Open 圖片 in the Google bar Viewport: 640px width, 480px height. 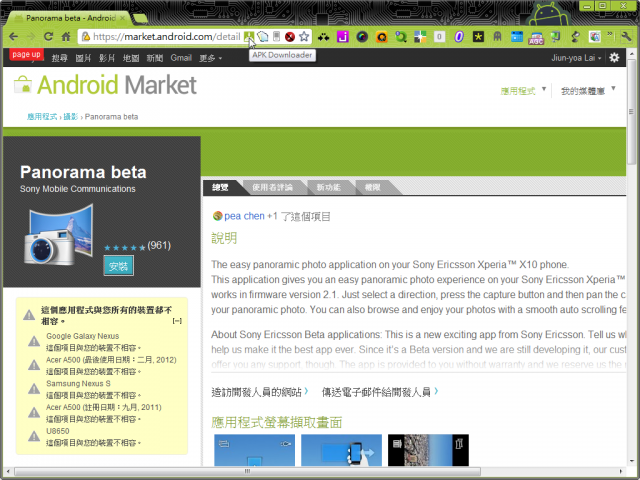click(x=83, y=58)
